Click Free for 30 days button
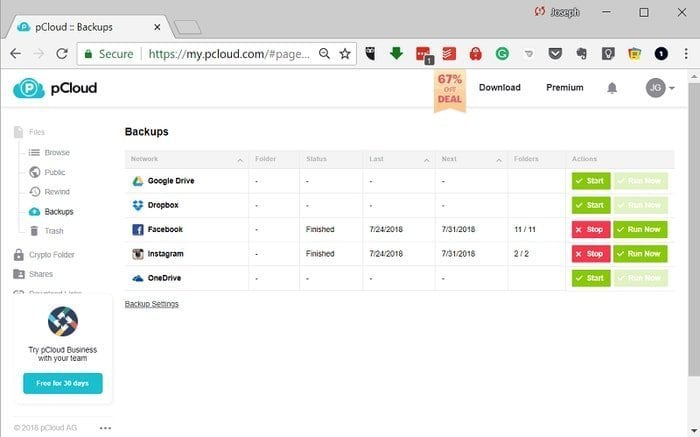Screen dimensions: 700x437 63,383
